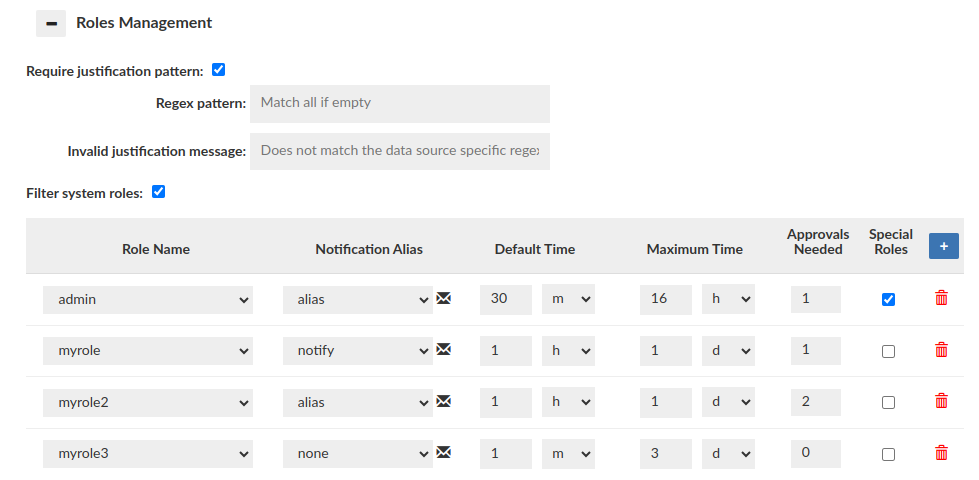The width and height of the screenshot is (979, 480).
Task: Click envelope icon in myrole3 row
Action: coord(444,453)
